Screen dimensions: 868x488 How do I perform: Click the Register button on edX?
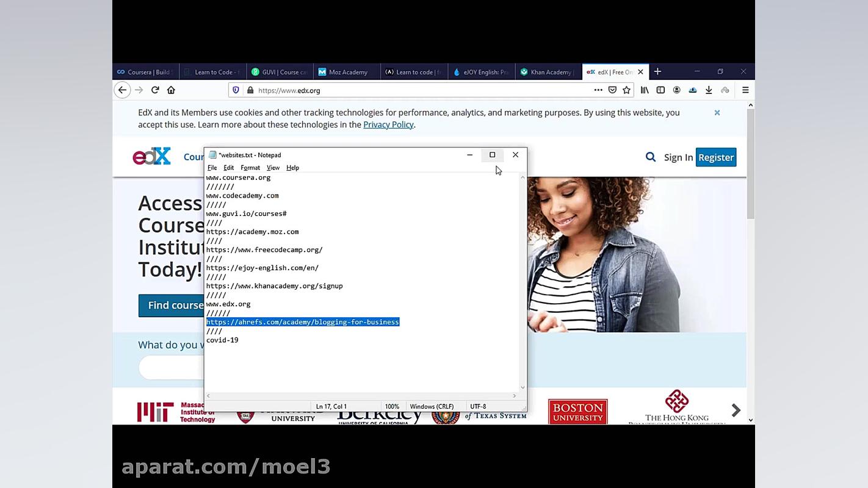(x=715, y=157)
